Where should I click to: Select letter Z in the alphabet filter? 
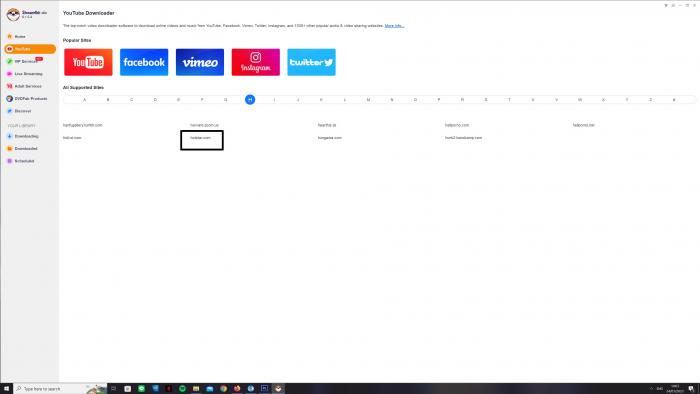tap(650, 100)
